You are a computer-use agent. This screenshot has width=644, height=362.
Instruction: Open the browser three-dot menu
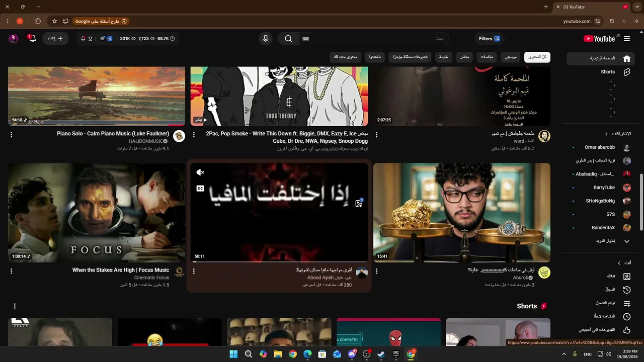pos(8,21)
